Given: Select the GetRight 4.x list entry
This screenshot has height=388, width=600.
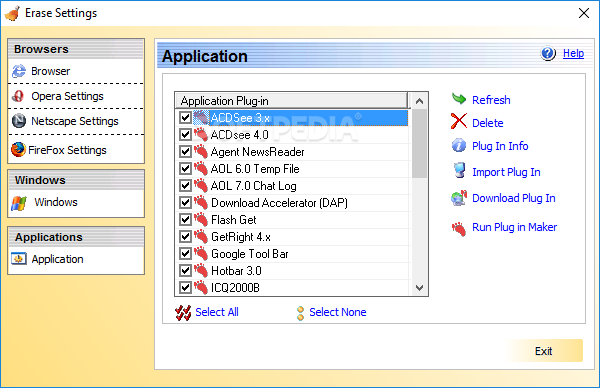Looking at the screenshot, I should coord(241,237).
